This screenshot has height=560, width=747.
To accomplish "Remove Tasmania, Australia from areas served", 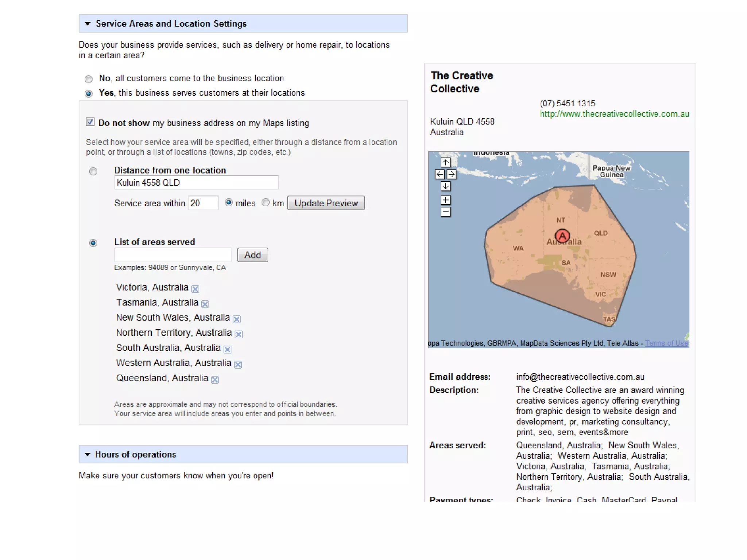I will click(x=205, y=304).
